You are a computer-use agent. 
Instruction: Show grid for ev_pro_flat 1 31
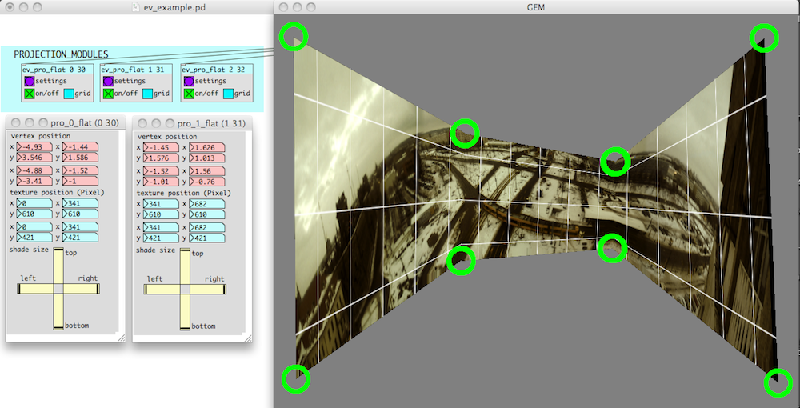click(x=148, y=93)
